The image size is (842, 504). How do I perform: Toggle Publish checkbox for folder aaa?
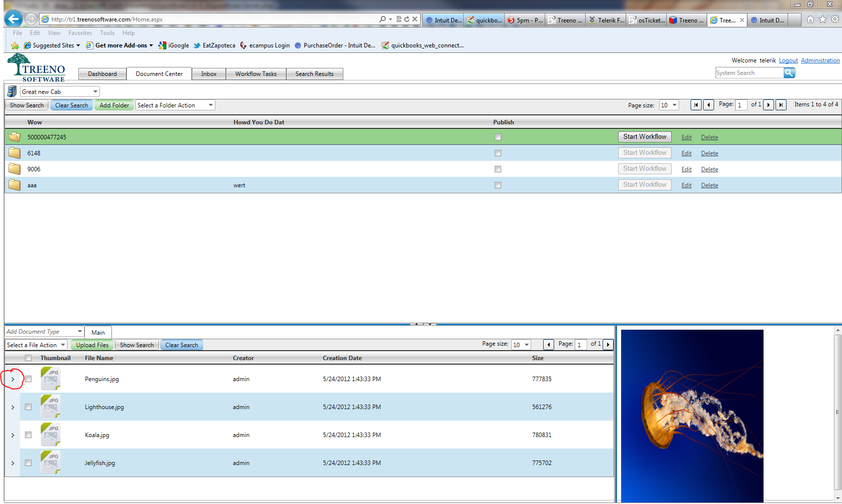point(498,185)
